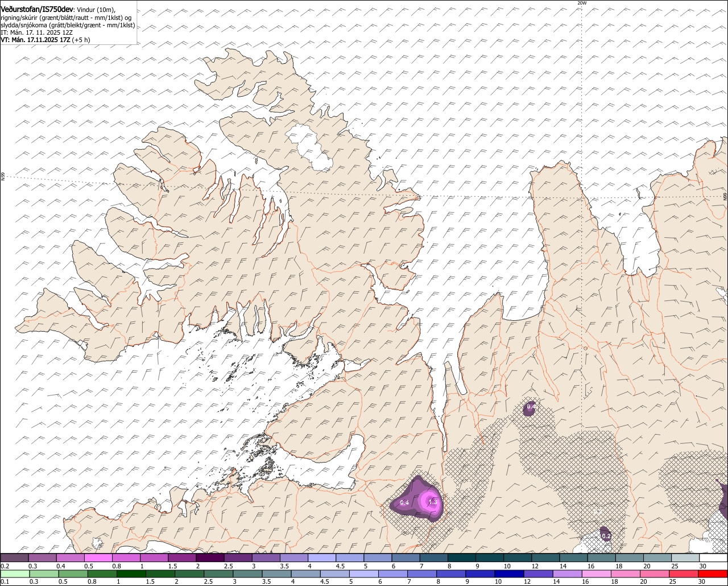
Task: Click the '0.1' label in the lower legend scale
Action: (x=4, y=581)
